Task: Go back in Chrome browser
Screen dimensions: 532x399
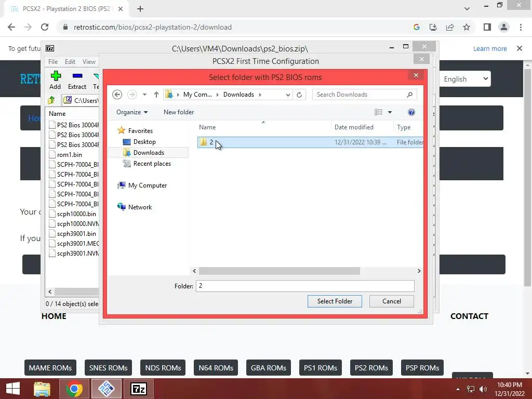Action: pos(11,27)
